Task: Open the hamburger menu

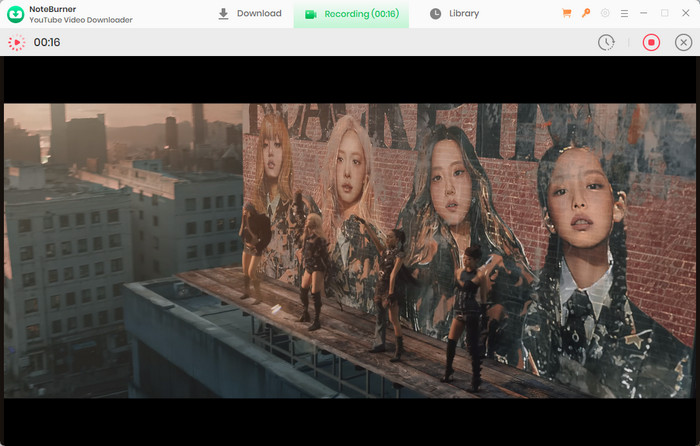Action: pyautogui.click(x=624, y=14)
